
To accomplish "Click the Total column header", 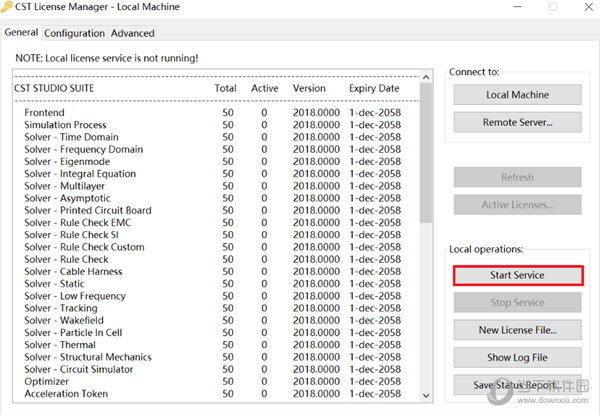I will (x=225, y=88).
